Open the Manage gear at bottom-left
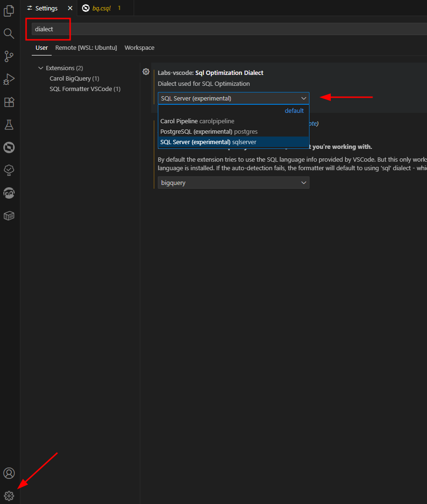Image resolution: width=427 pixels, height=504 pixels. pos(9,496)
